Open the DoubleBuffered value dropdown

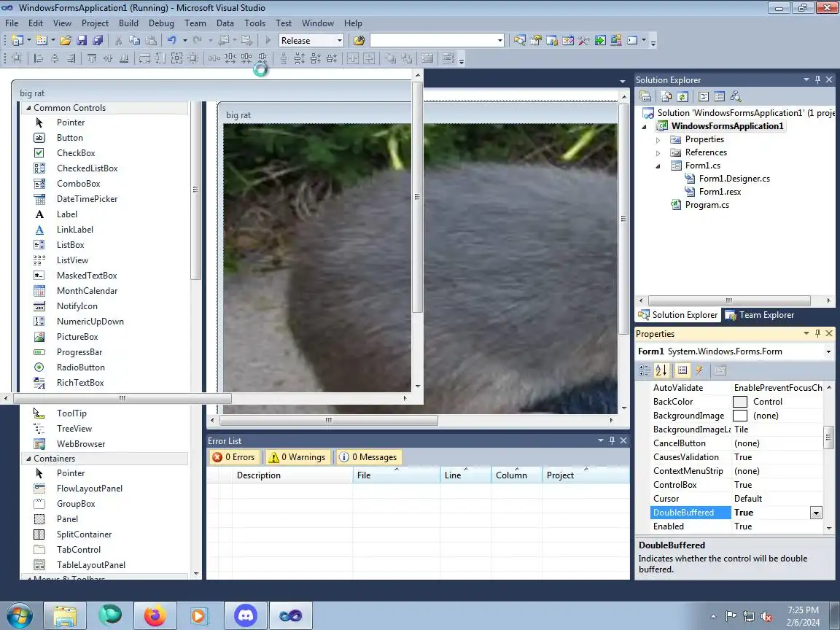[815, 513]
